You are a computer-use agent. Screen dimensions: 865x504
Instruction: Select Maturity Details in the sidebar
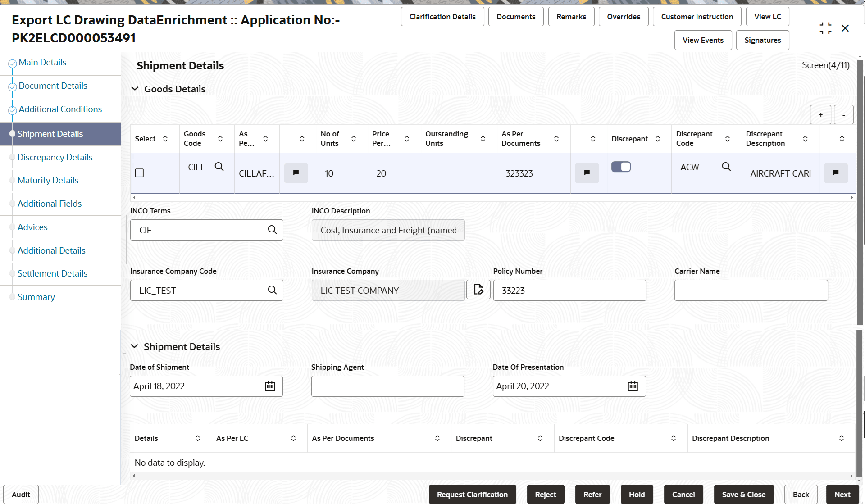48,180
